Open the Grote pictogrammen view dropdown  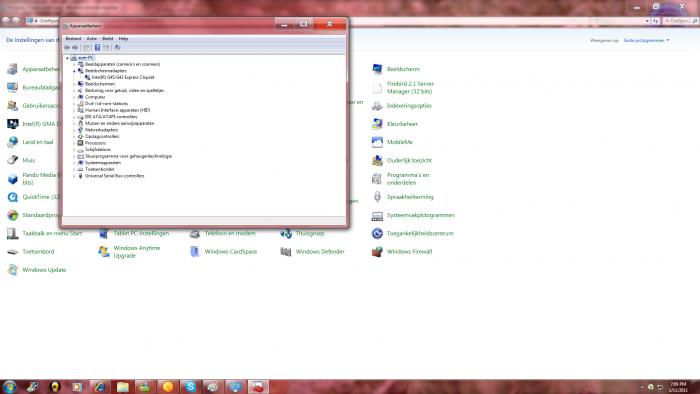(646, 41)
